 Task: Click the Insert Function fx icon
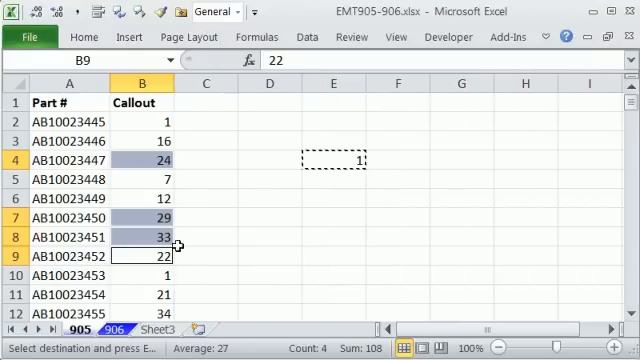tap(249, 60)
